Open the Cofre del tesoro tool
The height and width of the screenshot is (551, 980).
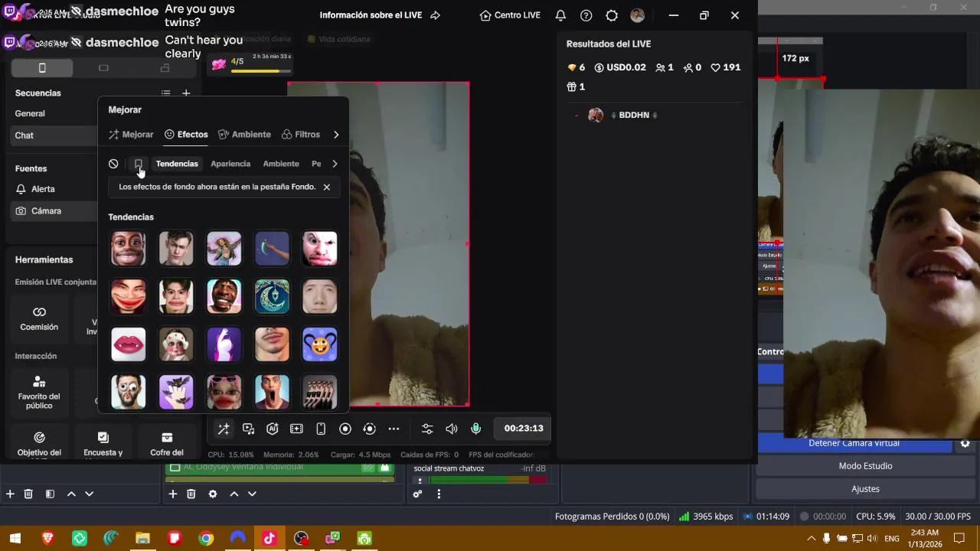(x=167, y=444)
